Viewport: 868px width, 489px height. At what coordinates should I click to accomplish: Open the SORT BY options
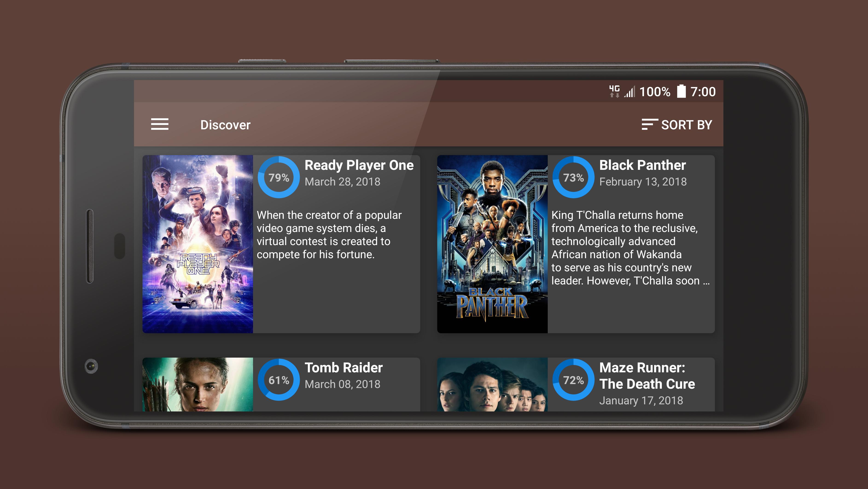point(677,124)
